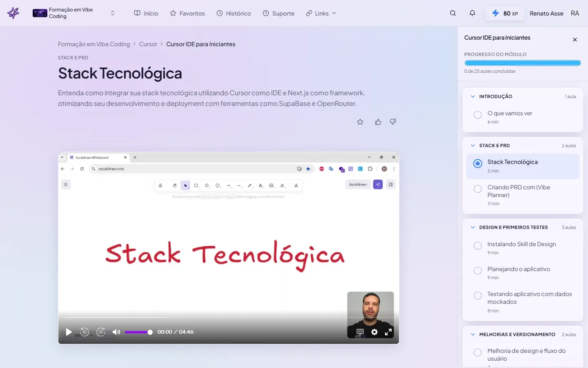The width and height of the screenshot is (588, 368).
Task: Collapse the STACK E PRD section
Action: click(473, 146)
